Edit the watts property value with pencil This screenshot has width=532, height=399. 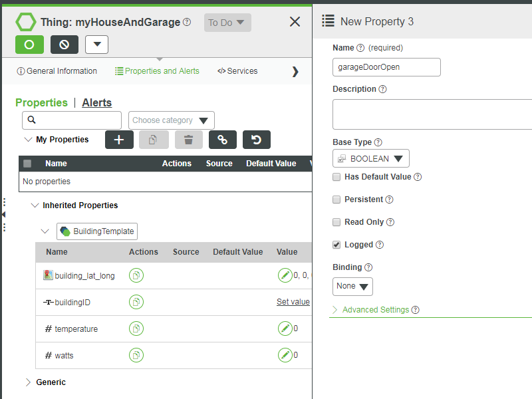click(285, 355)
